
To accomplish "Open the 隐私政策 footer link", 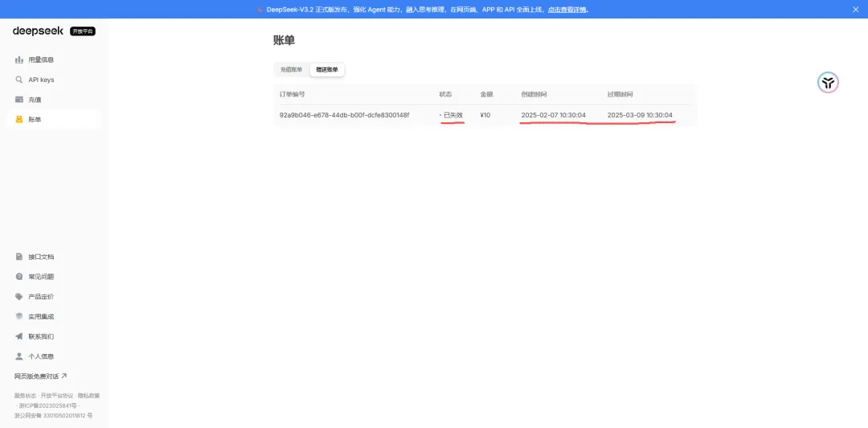I will coord(88,396).
